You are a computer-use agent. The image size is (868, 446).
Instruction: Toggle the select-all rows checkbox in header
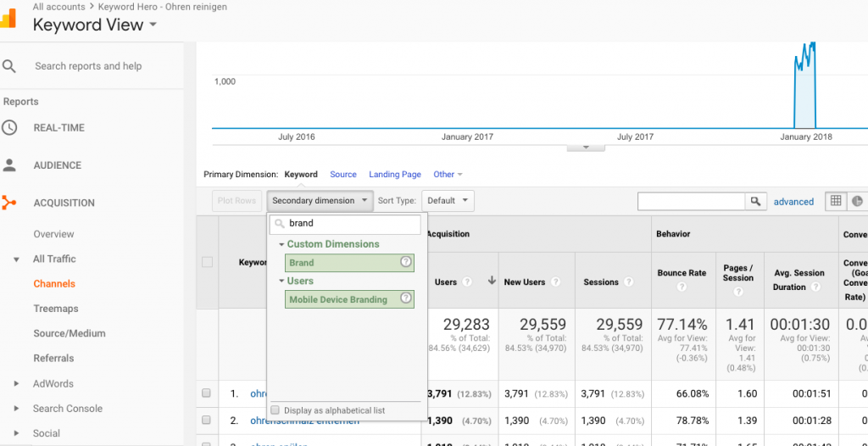tap(207, 262)
